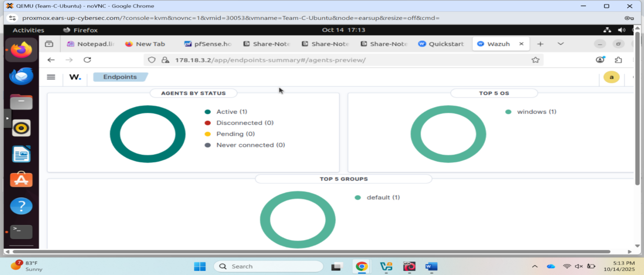This screenshot has width=644, height=275.
Task: Click the OneDrive cloud tray icon
Action: click(551, 267)
